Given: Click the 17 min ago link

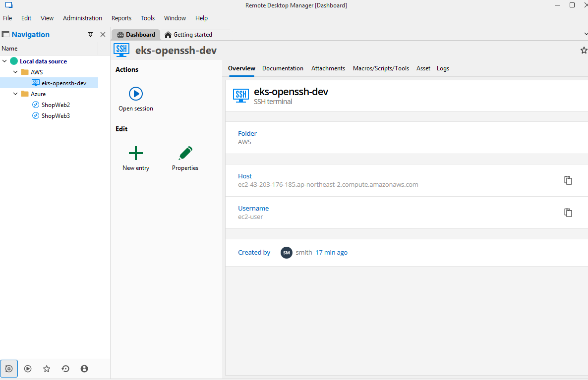Looking at the screenshot, I should click(x=332, y=253).
